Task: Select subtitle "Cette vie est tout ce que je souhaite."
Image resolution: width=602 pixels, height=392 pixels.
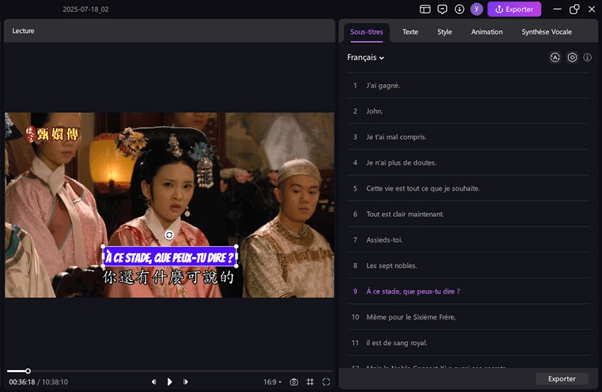Action: click(468, 189)
